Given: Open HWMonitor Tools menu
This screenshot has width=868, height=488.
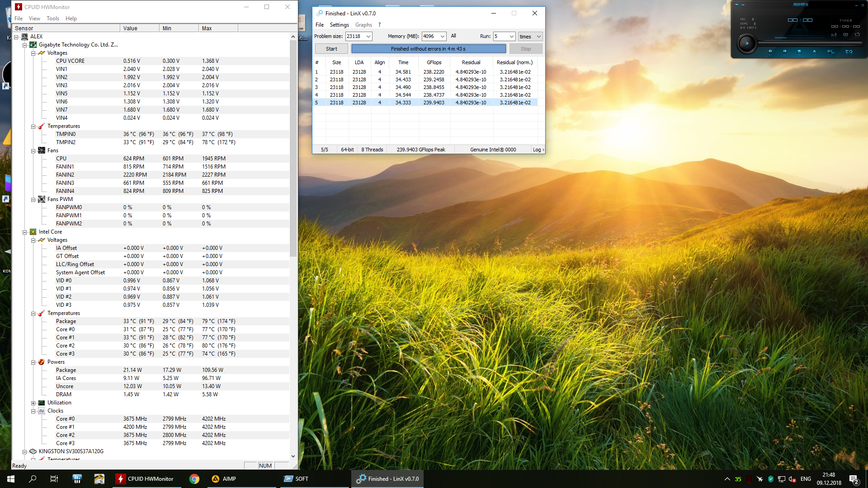Looking at the screenshot, I should [x=52, y=19].
